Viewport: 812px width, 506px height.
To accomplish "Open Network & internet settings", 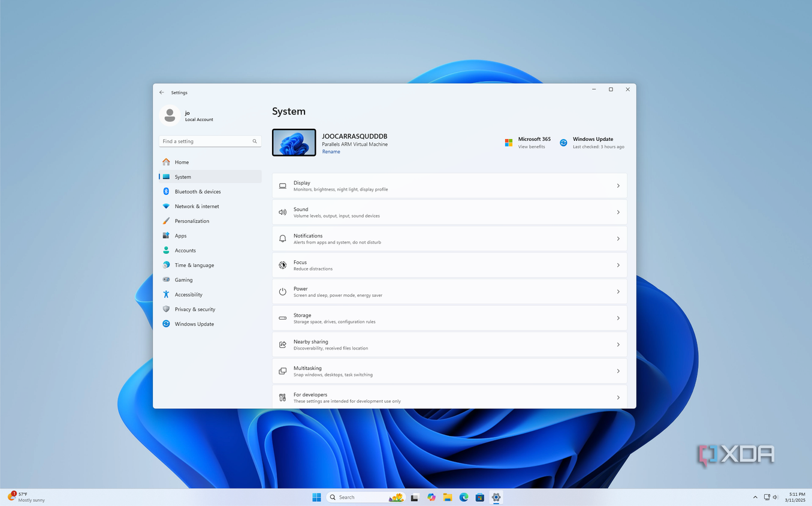I will point(210,206).
